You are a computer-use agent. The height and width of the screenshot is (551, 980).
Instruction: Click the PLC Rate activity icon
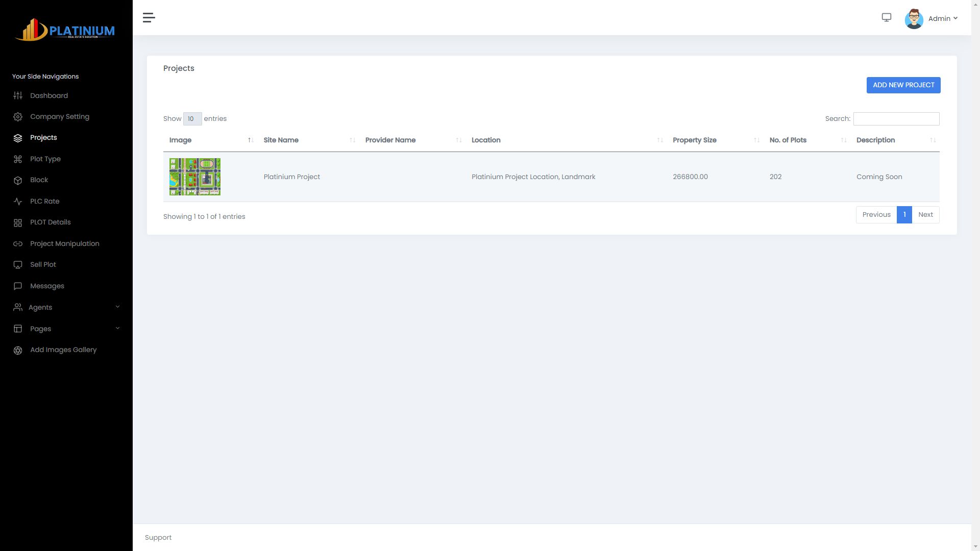click(x=18, y=202)
